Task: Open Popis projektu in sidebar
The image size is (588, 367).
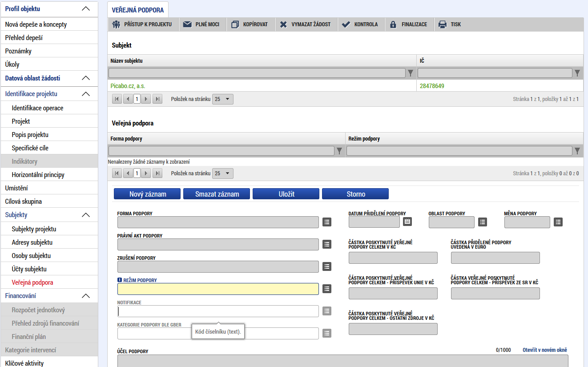Action: click(49, 135)
